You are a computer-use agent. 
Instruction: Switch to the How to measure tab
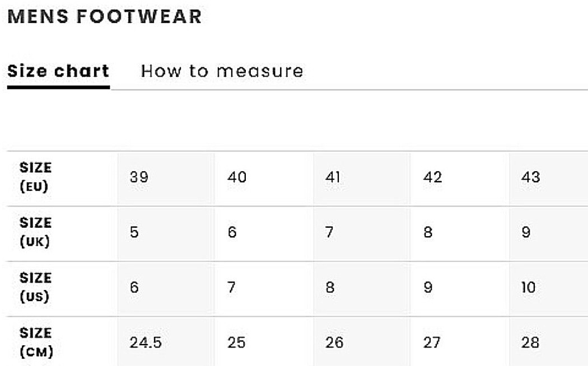click(x=222, y=71)
